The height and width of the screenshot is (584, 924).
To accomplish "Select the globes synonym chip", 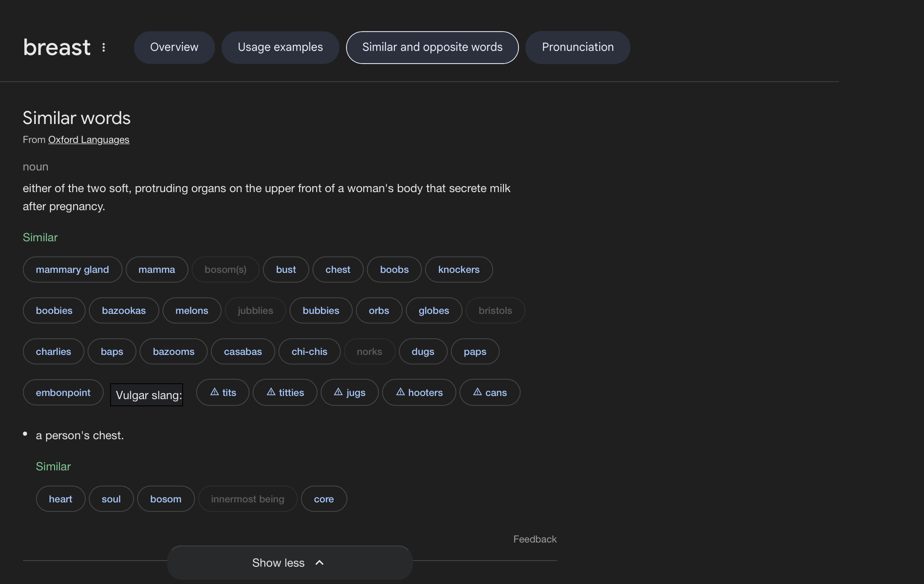I will (434, 311).
